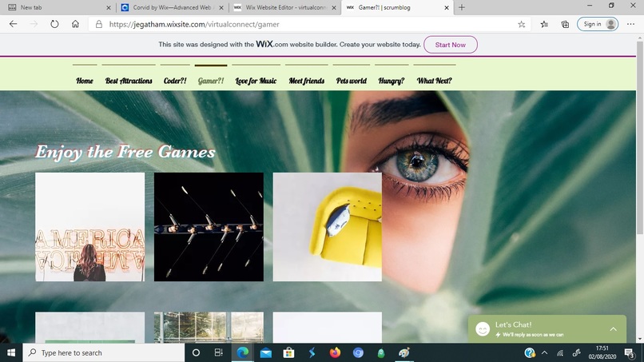Click the Let's Chat smiley icon

click(x=483, y=329)
